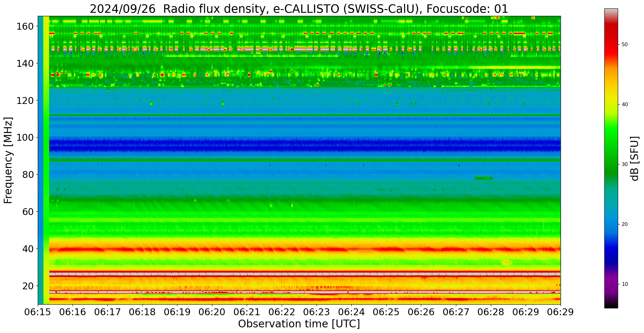Click the 06:15 time tick label
This screenshot has width=644, height=333.
point(38,312)
